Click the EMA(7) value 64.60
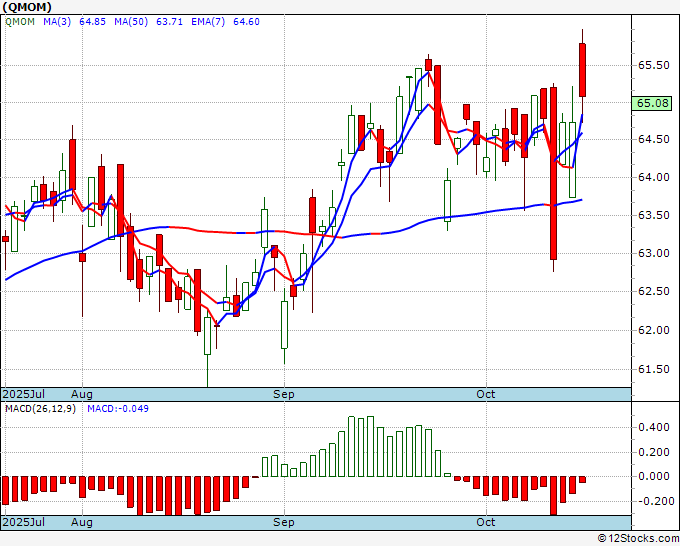The height and width of the screenshot is (546, 680). [246, 22]
